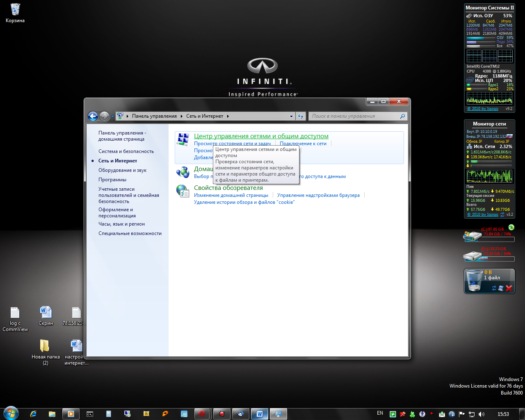Open Программы category in sidebar
The height and width of the screenshot is (420, 525).
[x=112, y=180]
